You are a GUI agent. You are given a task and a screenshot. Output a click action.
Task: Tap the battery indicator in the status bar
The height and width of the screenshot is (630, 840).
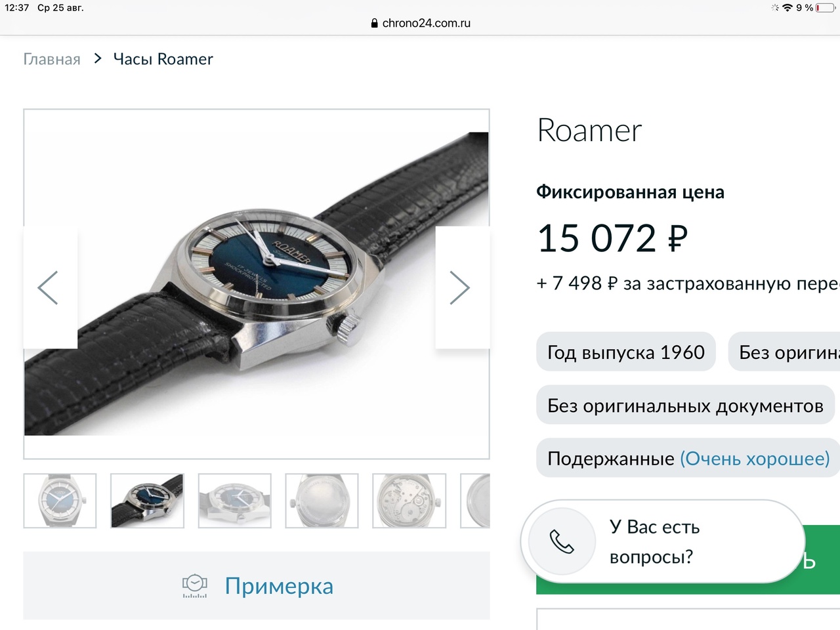[826, 8]
